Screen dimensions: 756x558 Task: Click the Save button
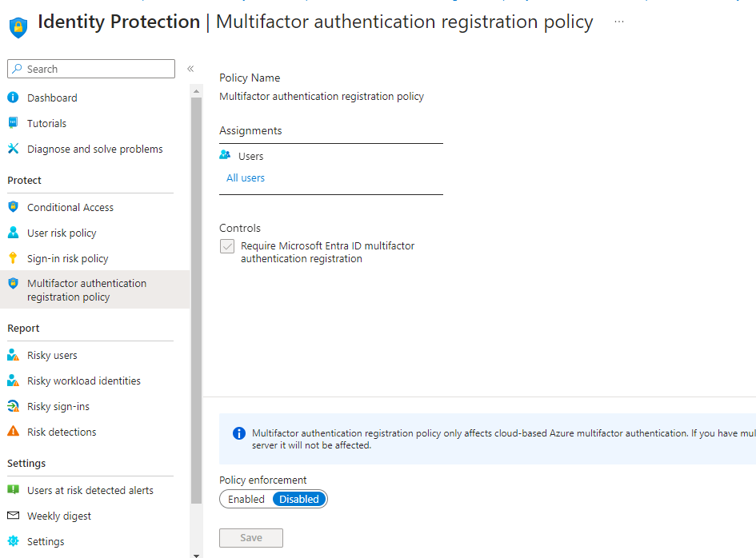tap(251, 538)
